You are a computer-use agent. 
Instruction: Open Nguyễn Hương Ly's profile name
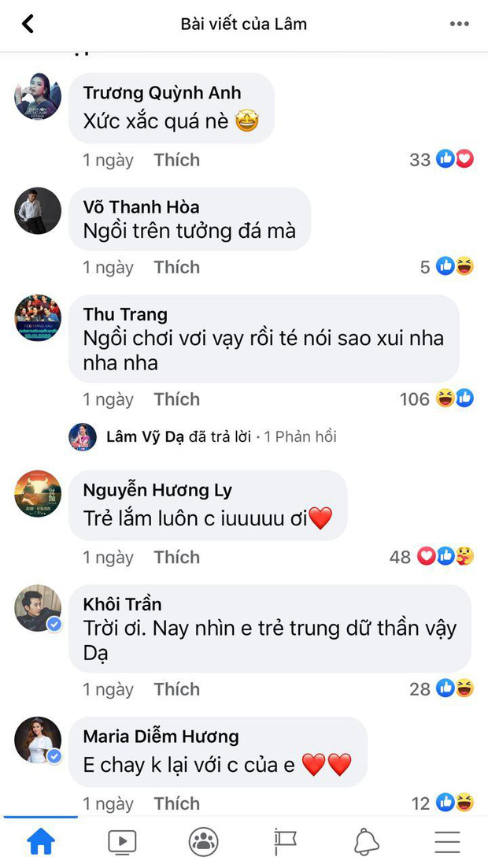coord(157,491)
